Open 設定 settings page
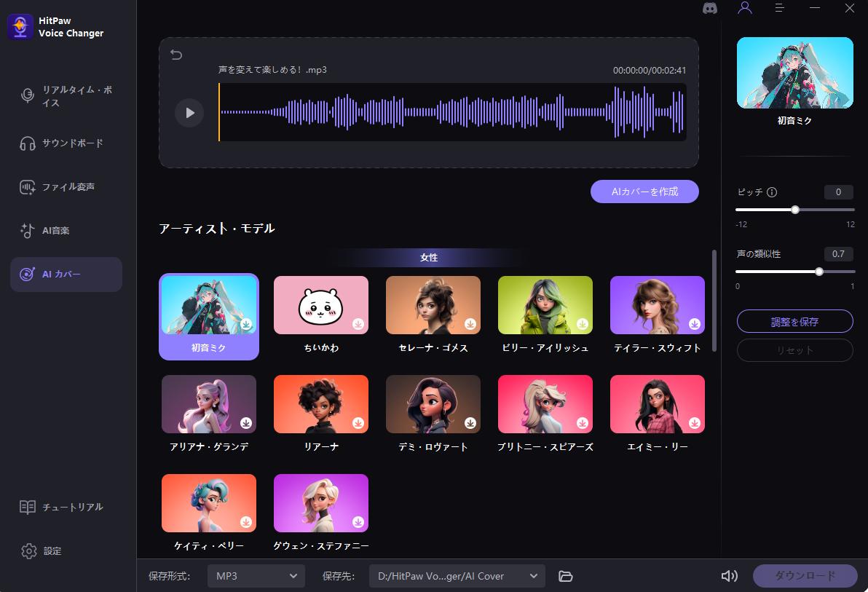The image size is (868, 592). (66, 551)
